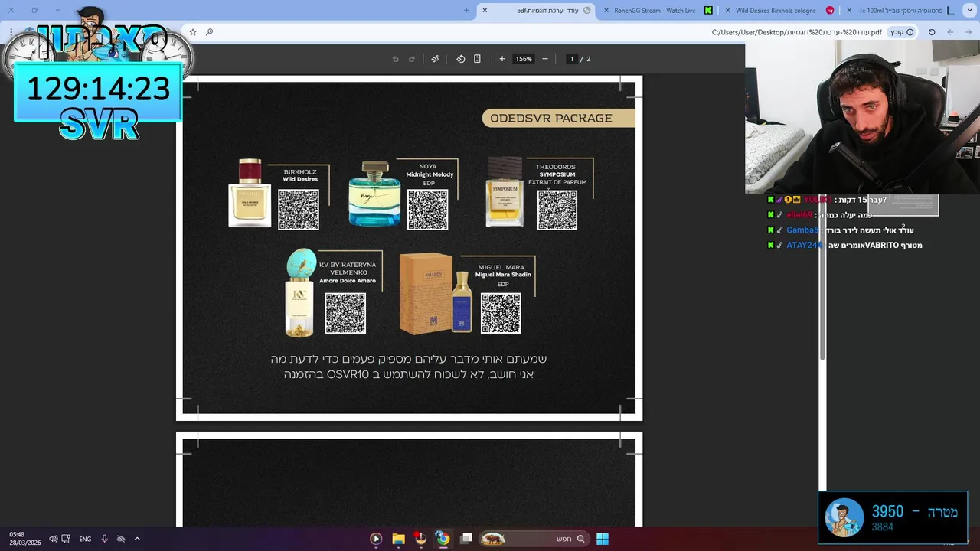Click the blue Midnight Melody bottle image
The width and height of the screenshot is (980, 551).
pyautogui.click(x=374, y=194)
